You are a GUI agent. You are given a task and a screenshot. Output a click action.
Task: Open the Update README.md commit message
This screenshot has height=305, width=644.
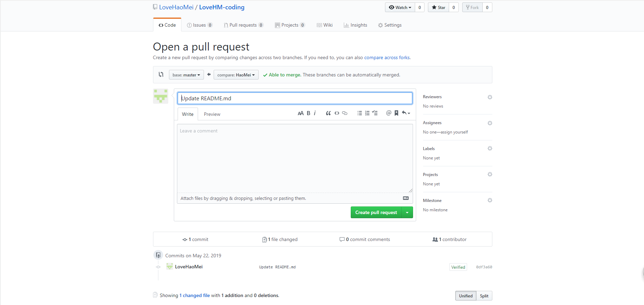tap(277, 267)
